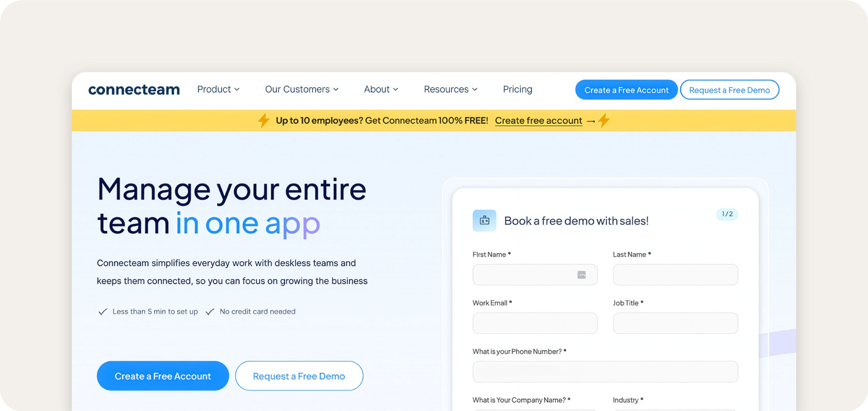This screenshot has height=411, width=868.
Task: Click the checkmark beside 'No credit card needed'
Action: [x=210, y=311]
